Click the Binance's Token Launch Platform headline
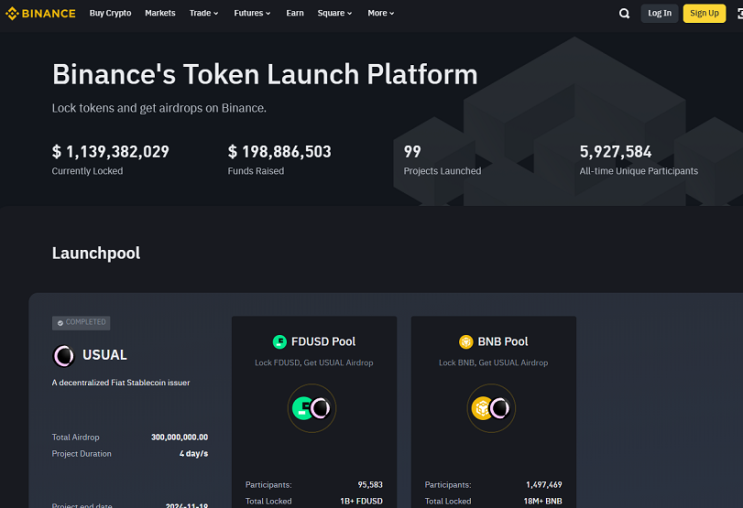743x508 pixels. [x=265, y=74]
